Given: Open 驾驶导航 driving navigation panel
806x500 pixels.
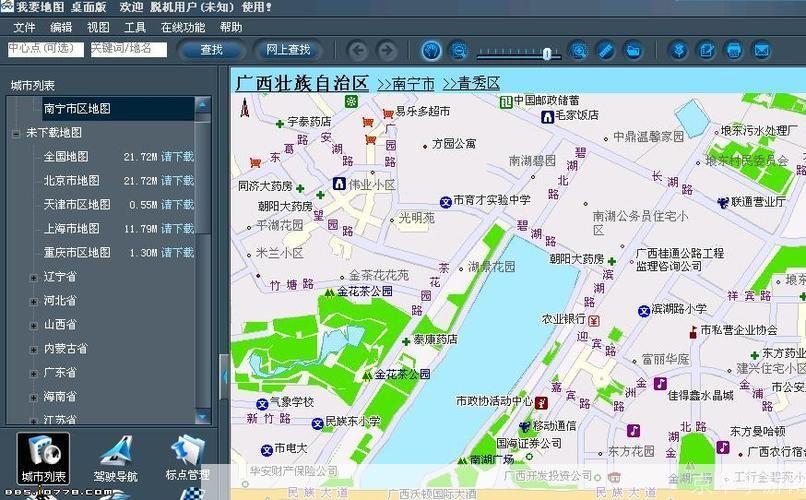Looking at the screenshot, I should pyautogui.click(x=116, y=457).
